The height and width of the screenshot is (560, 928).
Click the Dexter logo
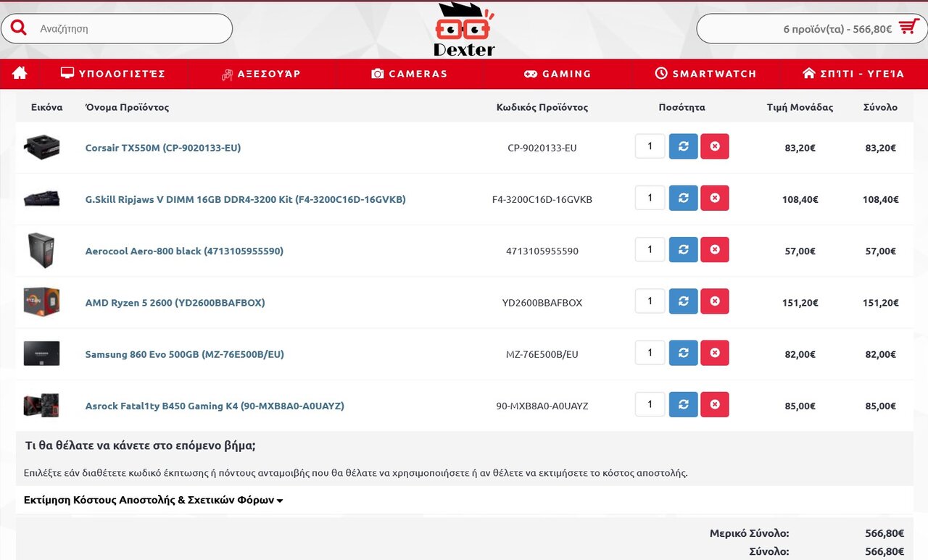[x=465, y=30]
